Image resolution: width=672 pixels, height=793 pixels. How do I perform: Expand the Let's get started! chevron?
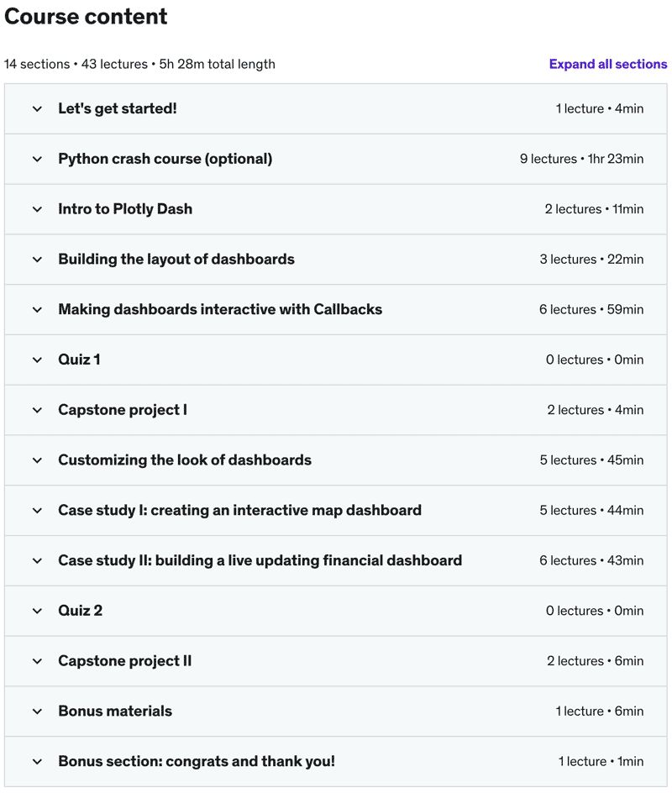point(38,108)
